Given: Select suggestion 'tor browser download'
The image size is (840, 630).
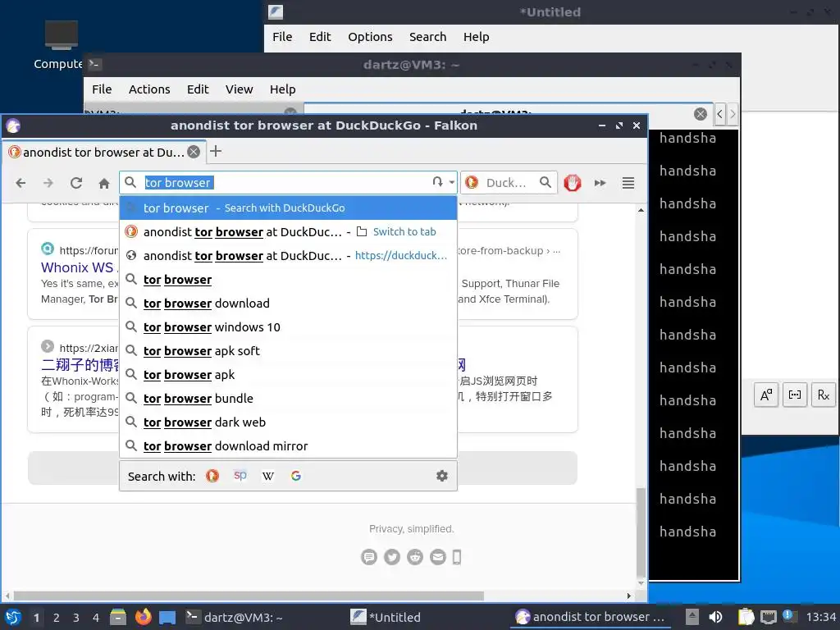Looking at the screenshot, I should pyautogui.click(x=288, y=304).
